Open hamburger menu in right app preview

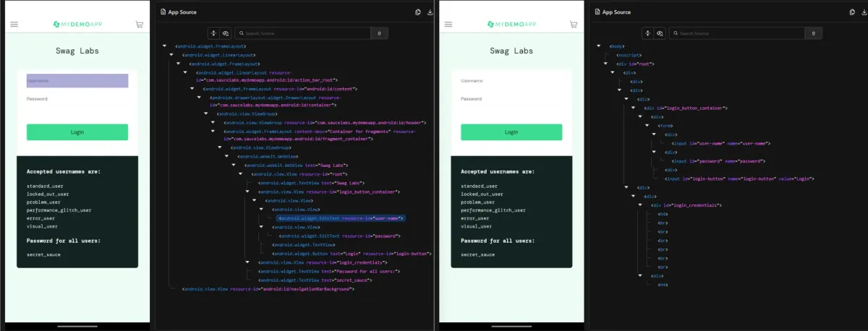(x=448, y=24)
